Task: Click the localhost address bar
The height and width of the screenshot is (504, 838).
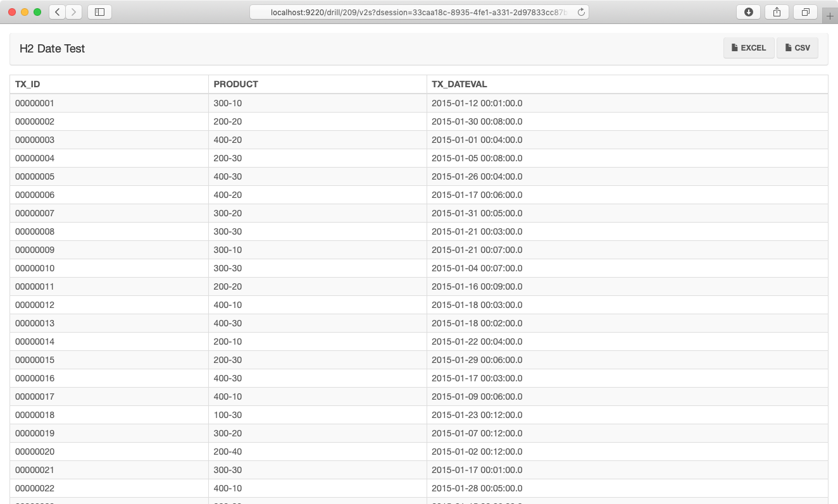Action: pos(419,12)
